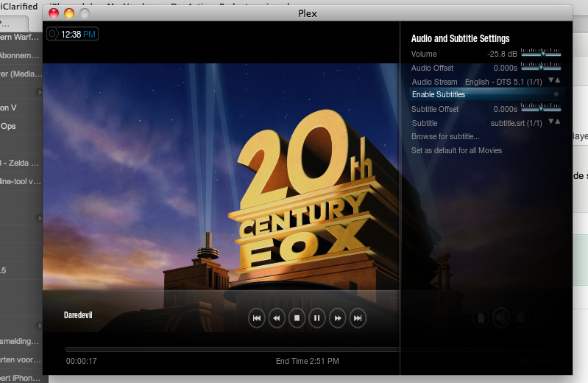Open the dimmed audio speaker settings icon
The height and width of the screenshot is (383, 588).
(501, 318)
